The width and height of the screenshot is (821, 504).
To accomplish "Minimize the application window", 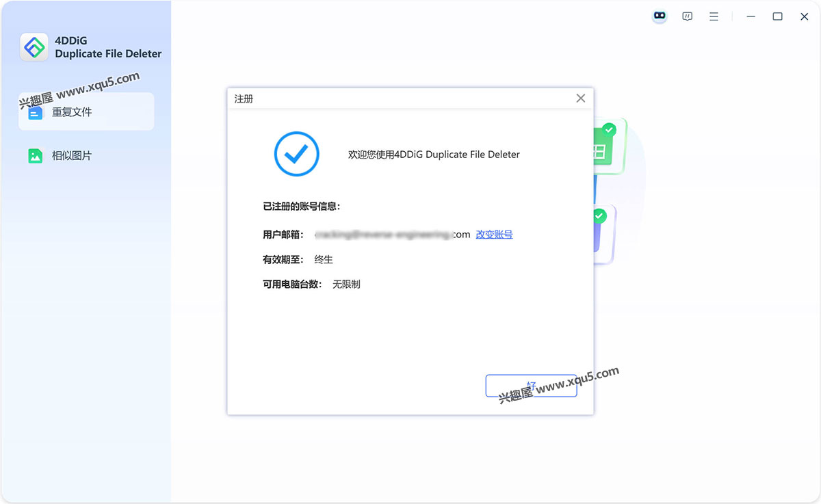I will [x=751, y=16].
